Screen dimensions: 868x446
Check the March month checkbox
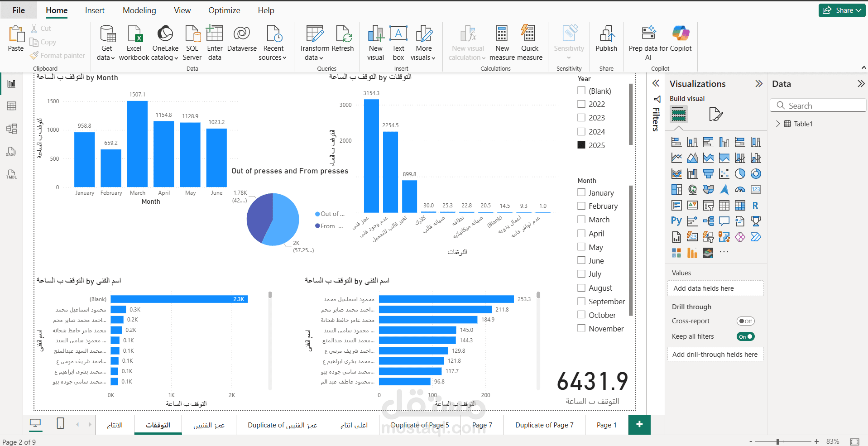coord(581,220)
